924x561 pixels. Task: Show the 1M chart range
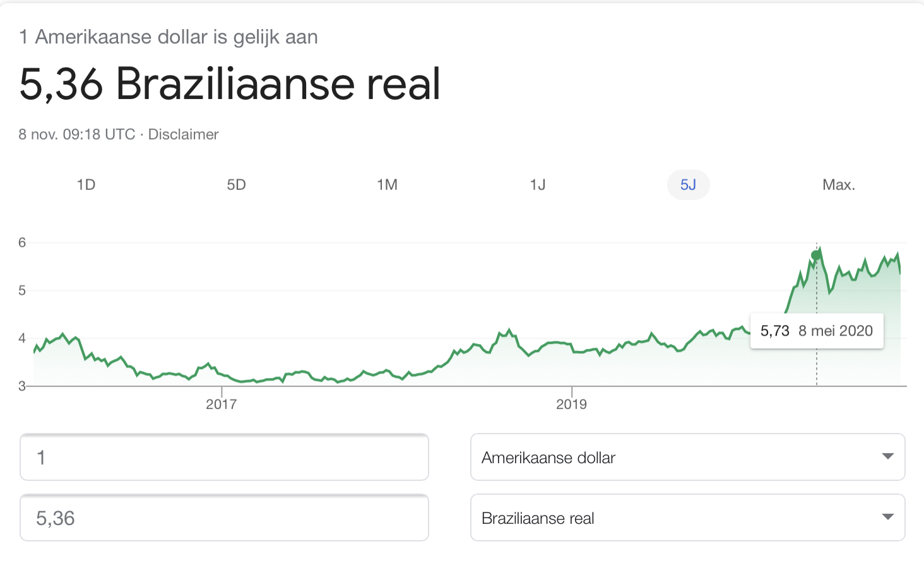(x=387, y=185)
